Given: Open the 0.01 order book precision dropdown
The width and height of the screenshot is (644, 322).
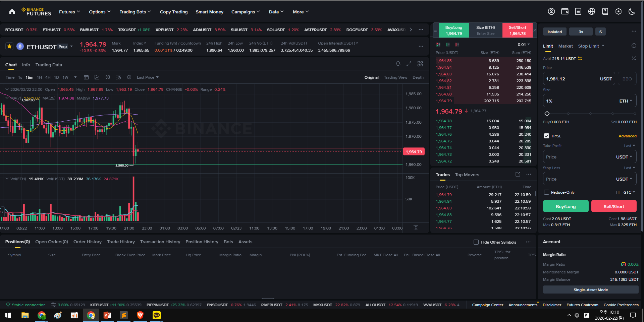Looking at the screenshot, I should pos(524,45).
